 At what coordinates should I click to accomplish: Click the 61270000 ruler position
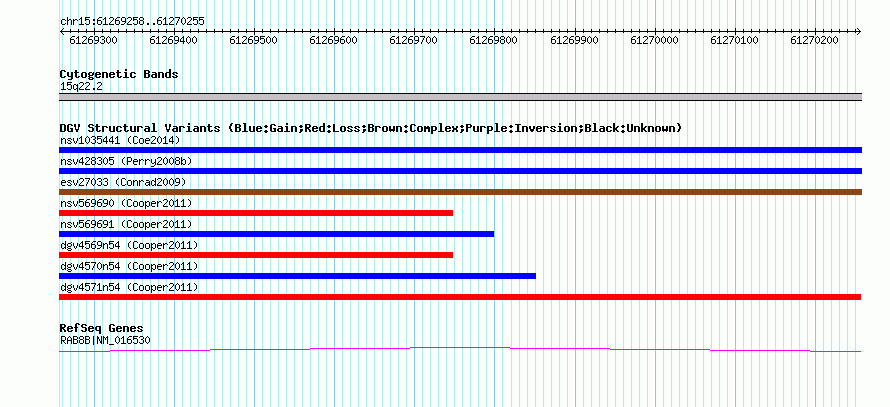point(654,40)
